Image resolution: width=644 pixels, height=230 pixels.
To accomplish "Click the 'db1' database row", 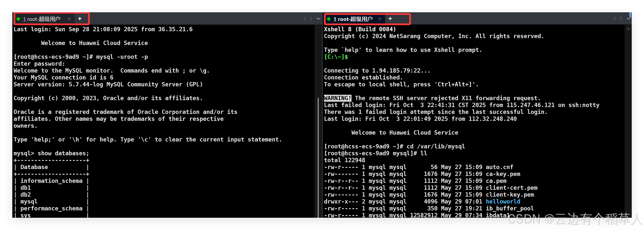I will 51,188.
